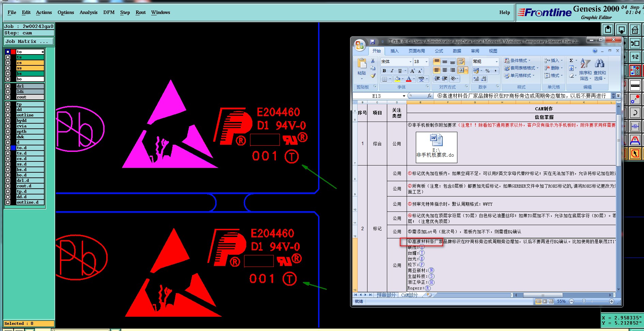This screenshot has height=331, width=644.
Task: Open the font color dropdown arrow
Action: [414, 79]
